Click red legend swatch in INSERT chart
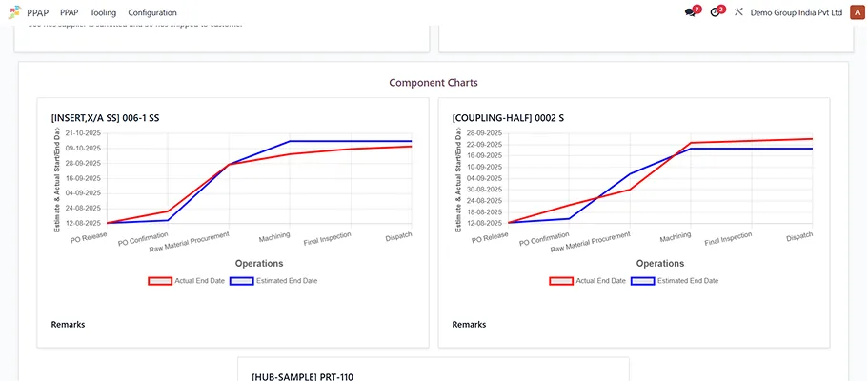 point(160,281)
